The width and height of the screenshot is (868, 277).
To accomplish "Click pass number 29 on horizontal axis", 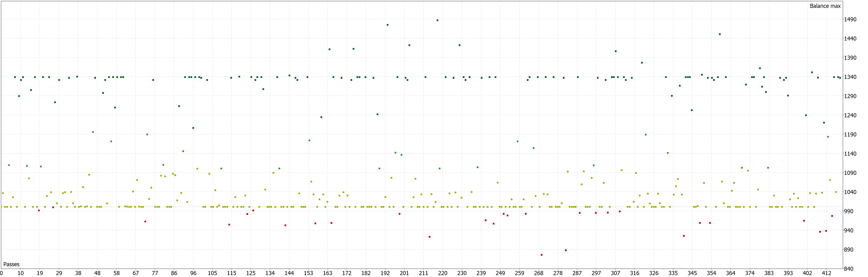I will coord(59,273).
